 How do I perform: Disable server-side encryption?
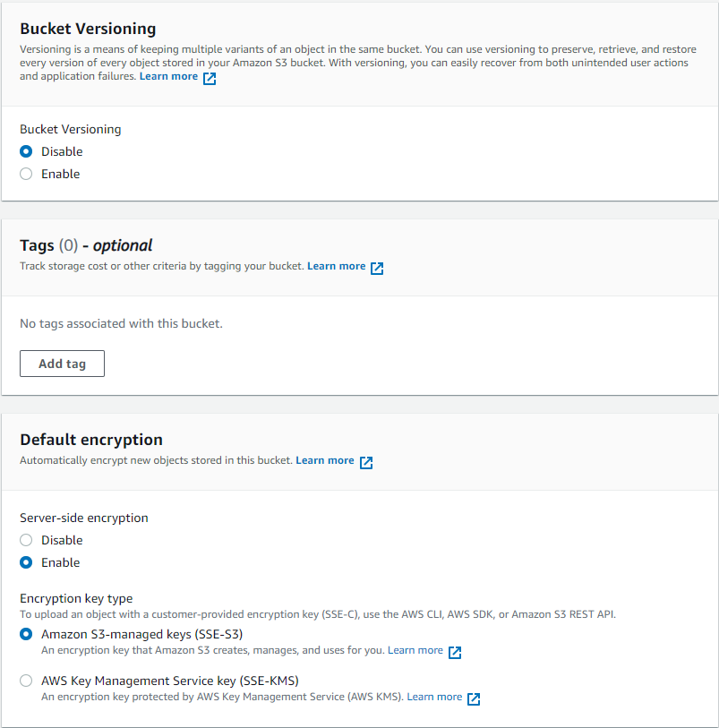25,540
